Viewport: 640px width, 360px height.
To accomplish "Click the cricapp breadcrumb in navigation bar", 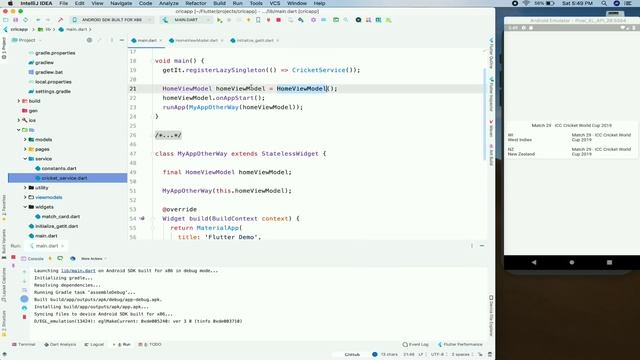I will click(x=19, y=29).
